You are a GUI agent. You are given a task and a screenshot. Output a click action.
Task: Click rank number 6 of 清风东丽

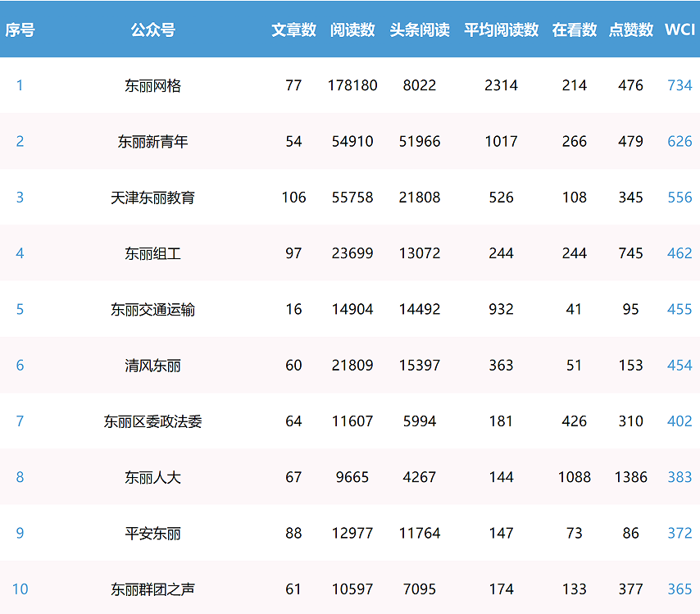click(20, 366)
